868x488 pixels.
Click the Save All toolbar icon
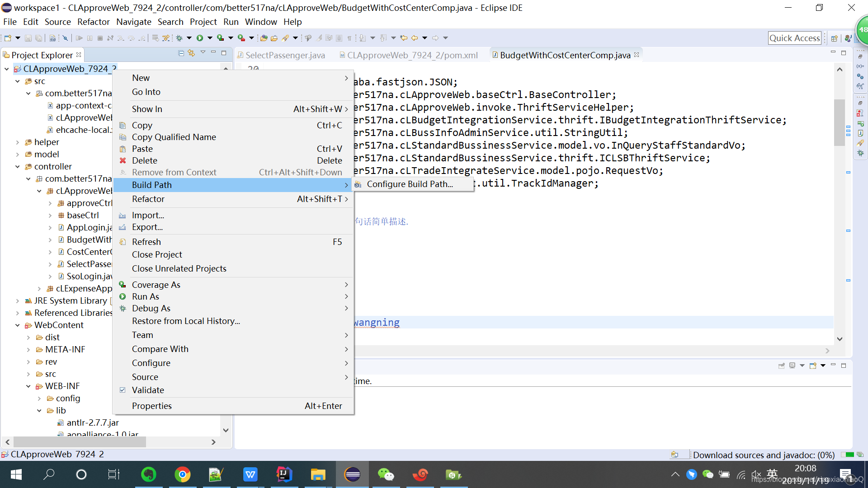click(39, 38)
